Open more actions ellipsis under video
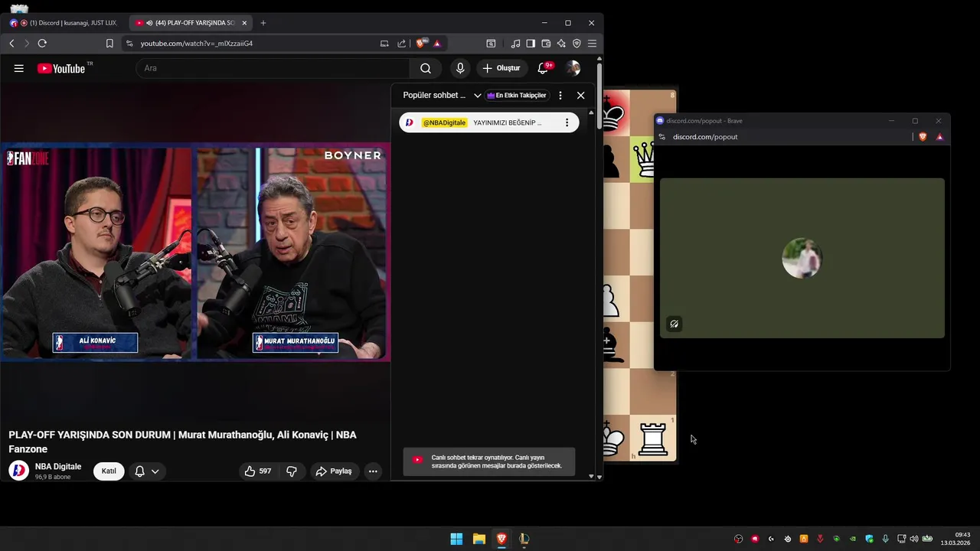Viewport: 980px width, 551px height. [373, 471]
